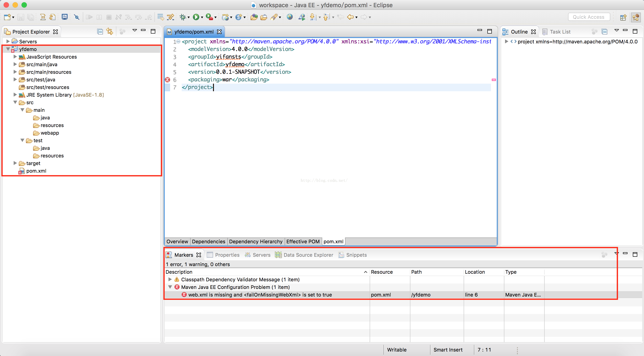644x356 pixels.
Task: Switch to the Effective POM tab
Action: click(x=303, y=241)
